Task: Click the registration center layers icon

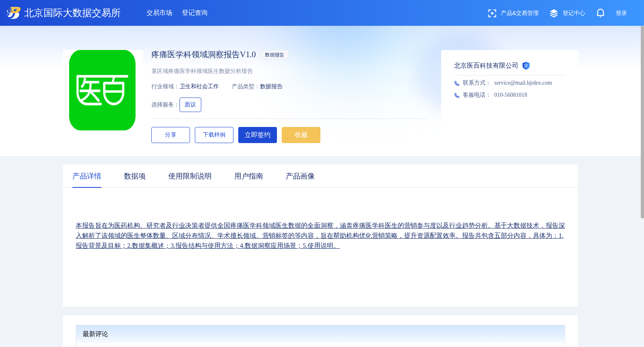Action: coord(554,13)
